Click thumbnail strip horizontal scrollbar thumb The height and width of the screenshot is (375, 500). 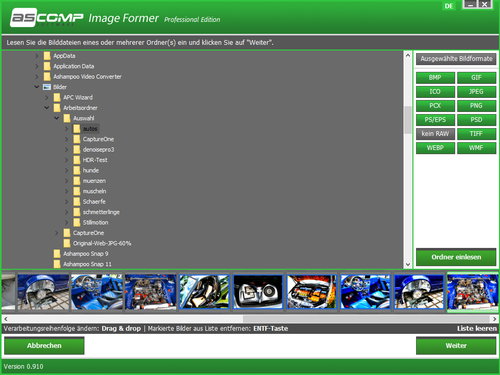(x=366, y=319)
